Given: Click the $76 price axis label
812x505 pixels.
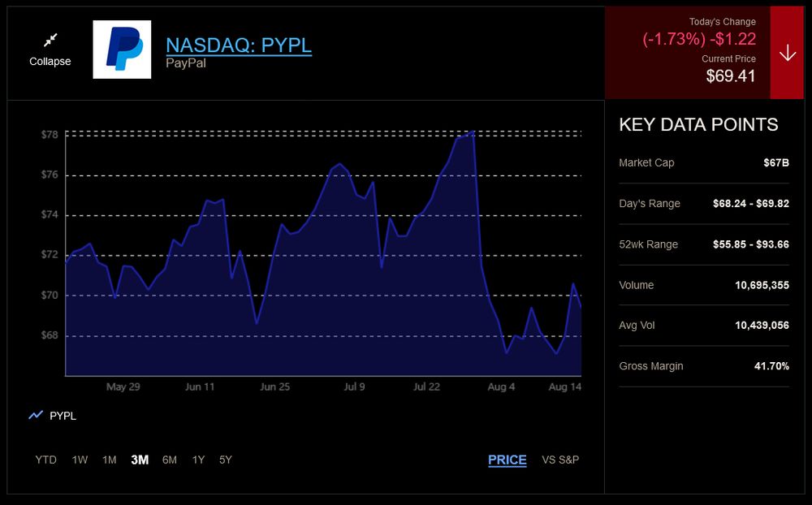Looking at the screenshot, I should [50, 175].
